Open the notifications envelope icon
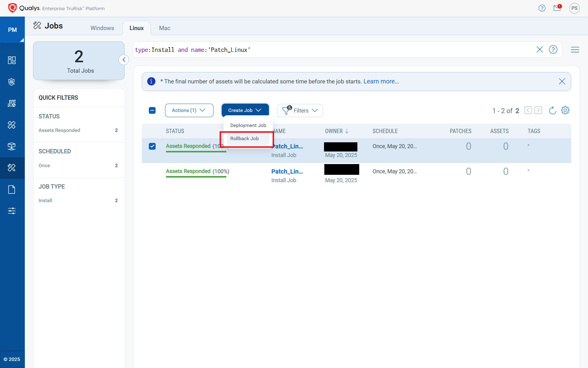 pos(557,8)
